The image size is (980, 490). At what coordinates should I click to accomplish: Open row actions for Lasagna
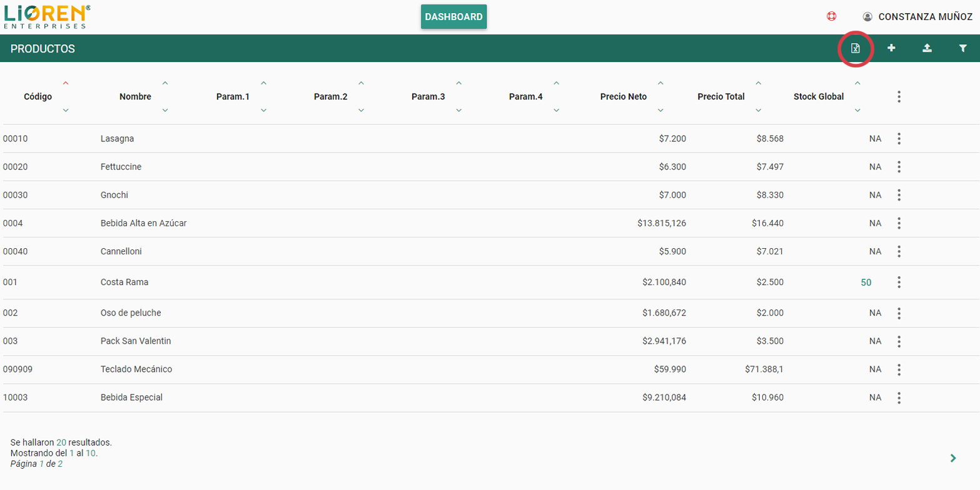(x=899, y=139)
